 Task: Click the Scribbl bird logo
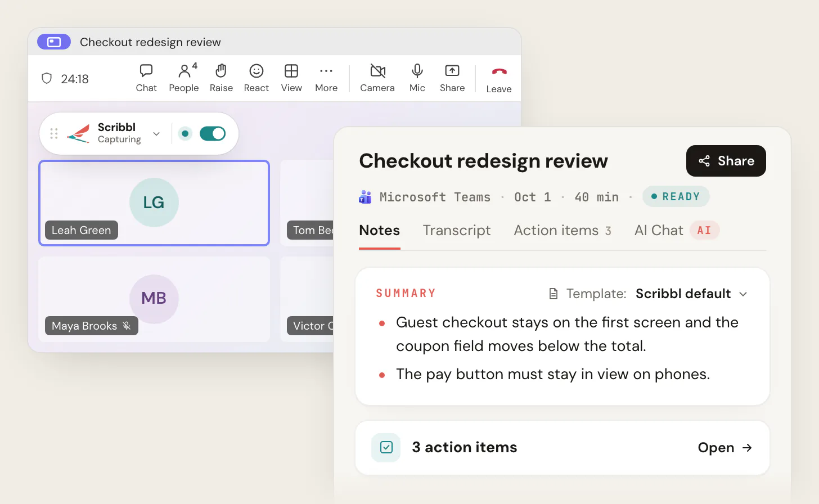79,133
